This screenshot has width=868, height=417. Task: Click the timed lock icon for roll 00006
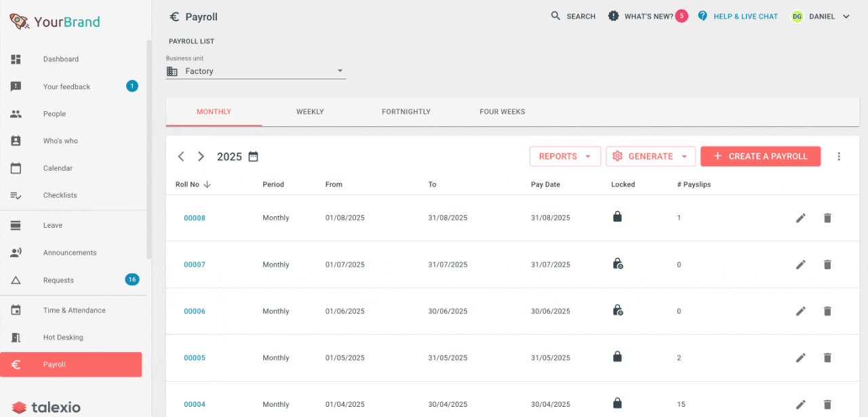click(x=618, y=311)
